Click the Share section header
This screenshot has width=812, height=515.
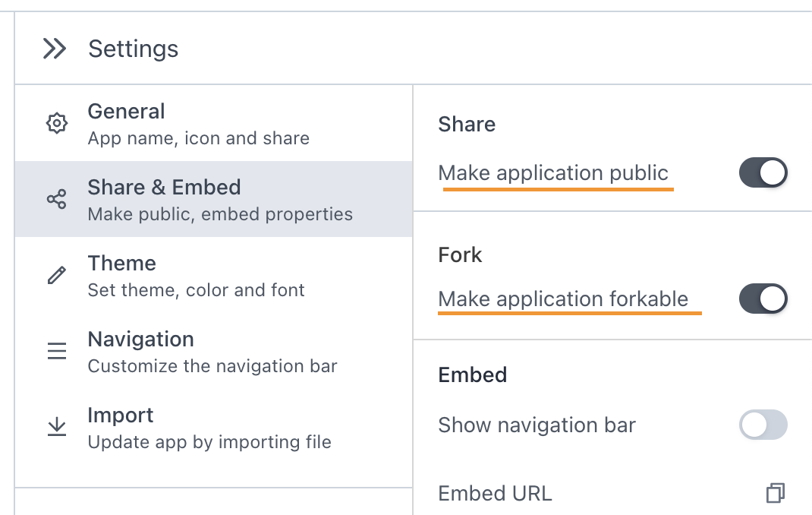466,124
